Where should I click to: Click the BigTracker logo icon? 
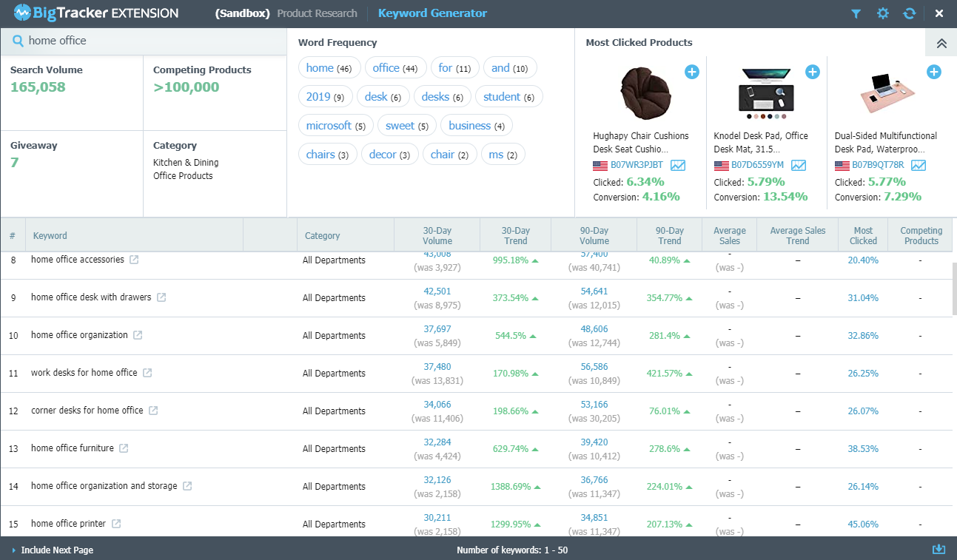[22, 13]
